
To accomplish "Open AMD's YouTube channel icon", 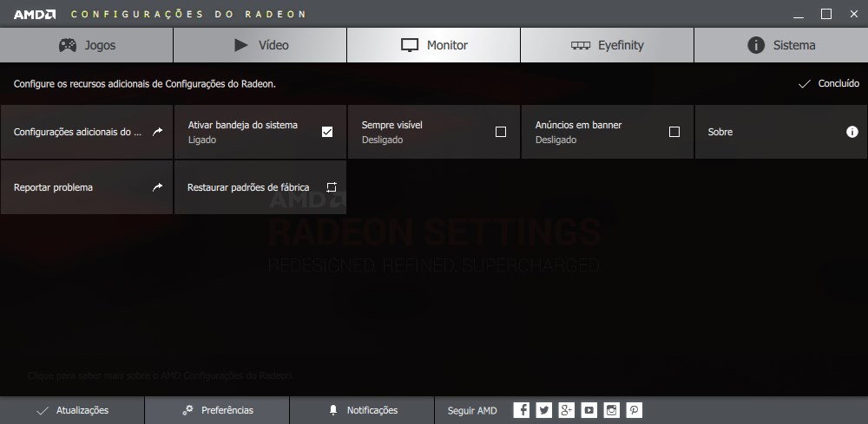I will pyautogui.click(x=589, y=410).
